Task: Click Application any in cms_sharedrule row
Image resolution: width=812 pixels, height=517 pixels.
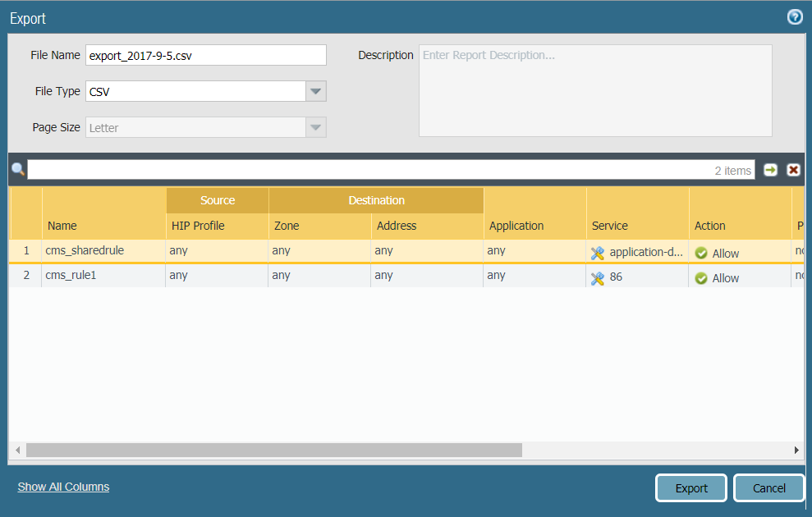Action: (x=496, y=251)
